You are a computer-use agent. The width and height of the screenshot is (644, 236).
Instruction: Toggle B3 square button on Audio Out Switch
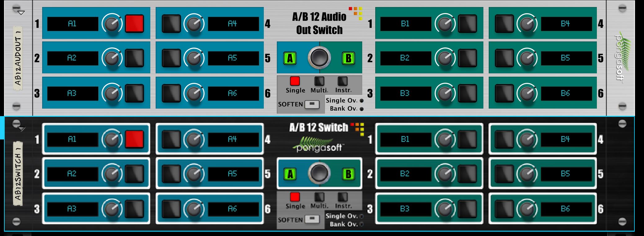(x=468, y=93)
